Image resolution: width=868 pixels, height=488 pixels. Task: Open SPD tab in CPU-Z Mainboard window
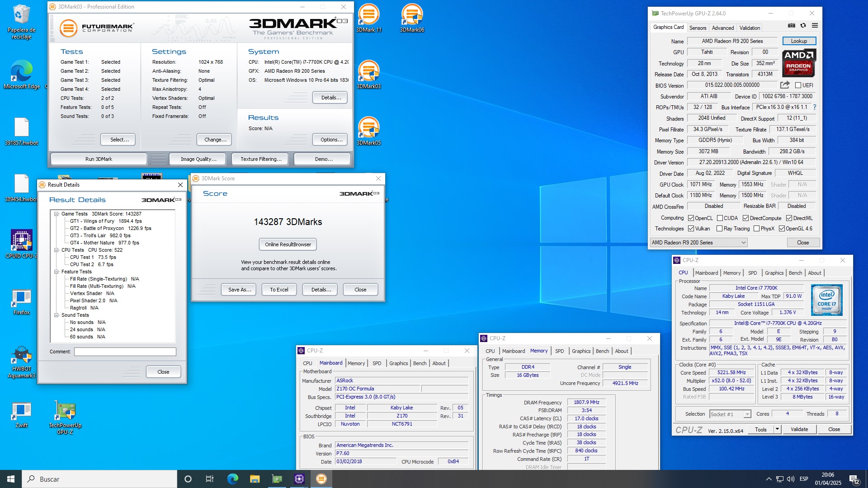pyautogui.click(x=377, y=363)
